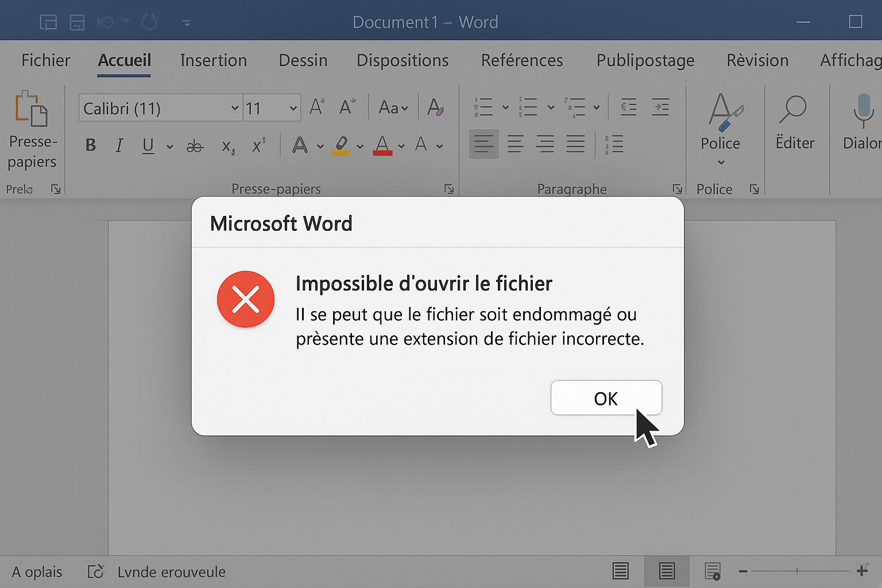Click the bullet list icon
The height and width of the screenshot is (588, 882).
click(483, 107)
